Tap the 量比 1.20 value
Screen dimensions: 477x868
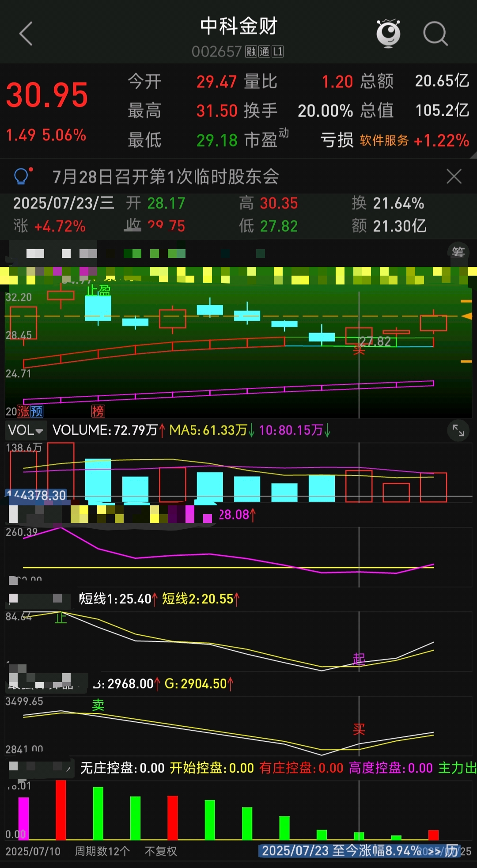[299, 82]
